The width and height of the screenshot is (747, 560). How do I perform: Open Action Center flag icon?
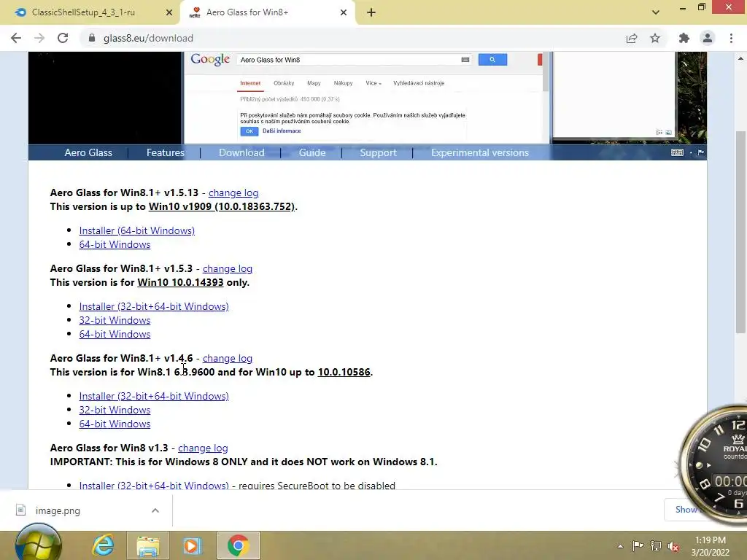click(638, 545)
